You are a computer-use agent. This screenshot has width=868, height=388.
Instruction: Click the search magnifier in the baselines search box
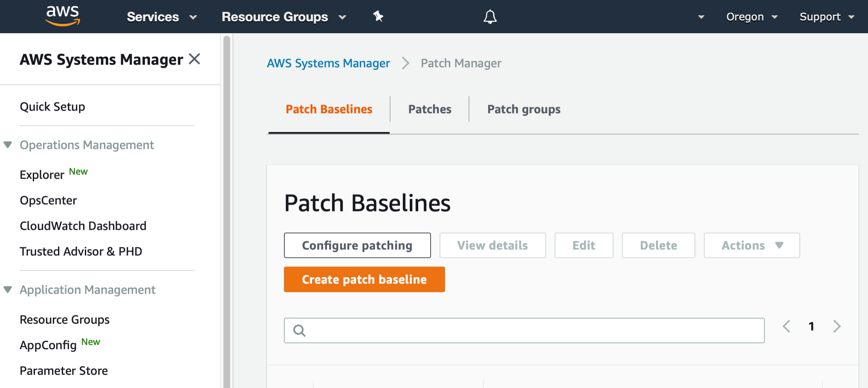pos(300,330)
